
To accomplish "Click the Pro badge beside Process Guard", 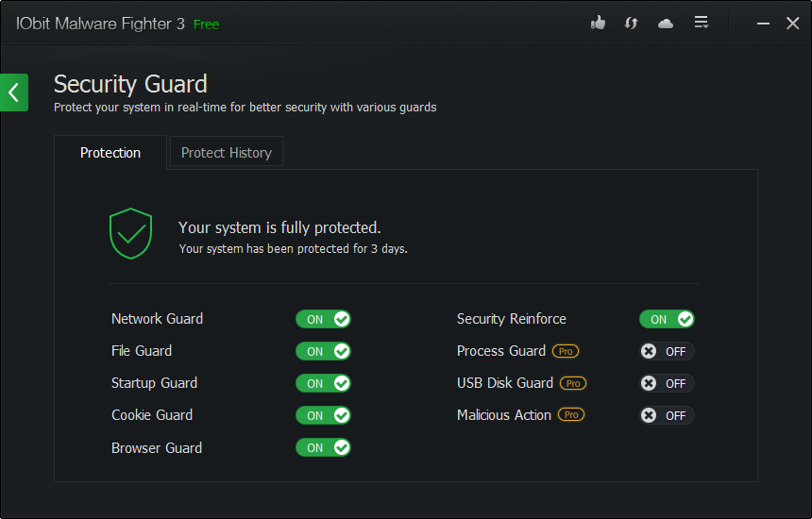I will pyautogui.click(x=566, y=351).
